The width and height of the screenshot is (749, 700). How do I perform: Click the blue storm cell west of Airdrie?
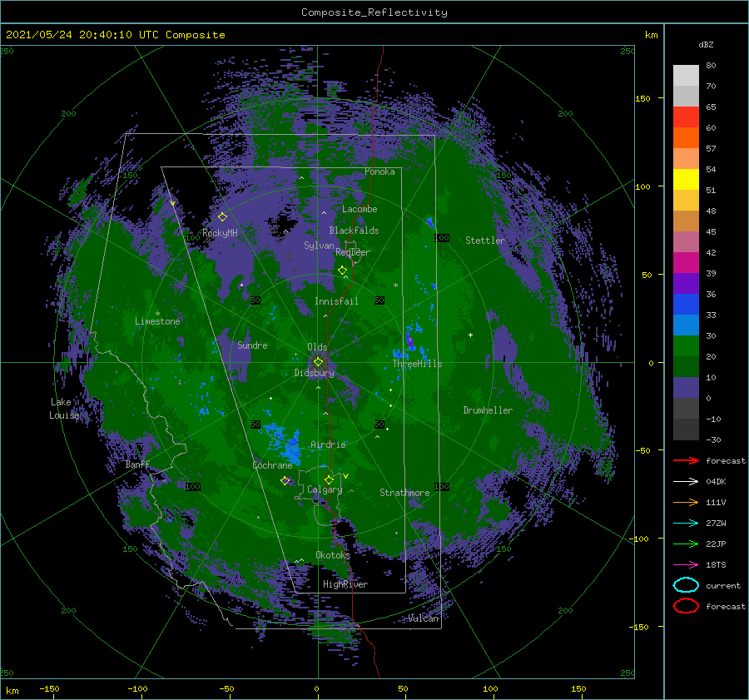pyautogui.click(x=286, y=444)
